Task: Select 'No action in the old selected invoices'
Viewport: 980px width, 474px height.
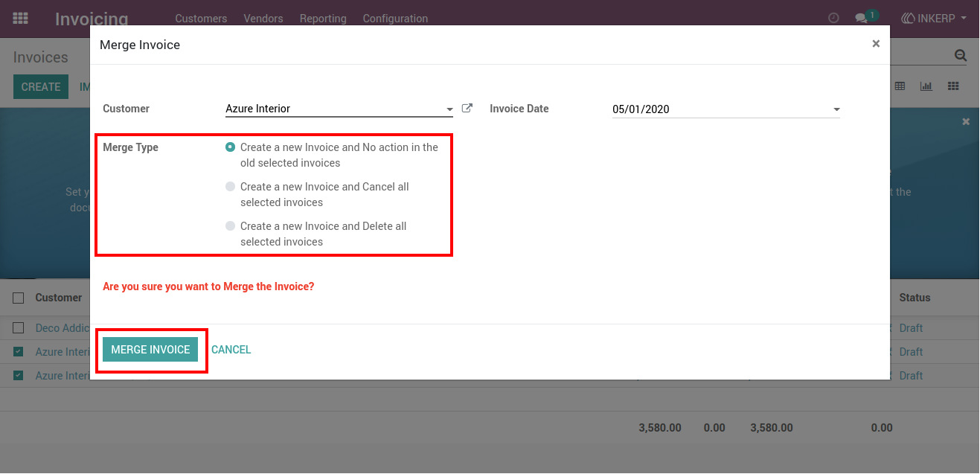Action: [231, 147]
